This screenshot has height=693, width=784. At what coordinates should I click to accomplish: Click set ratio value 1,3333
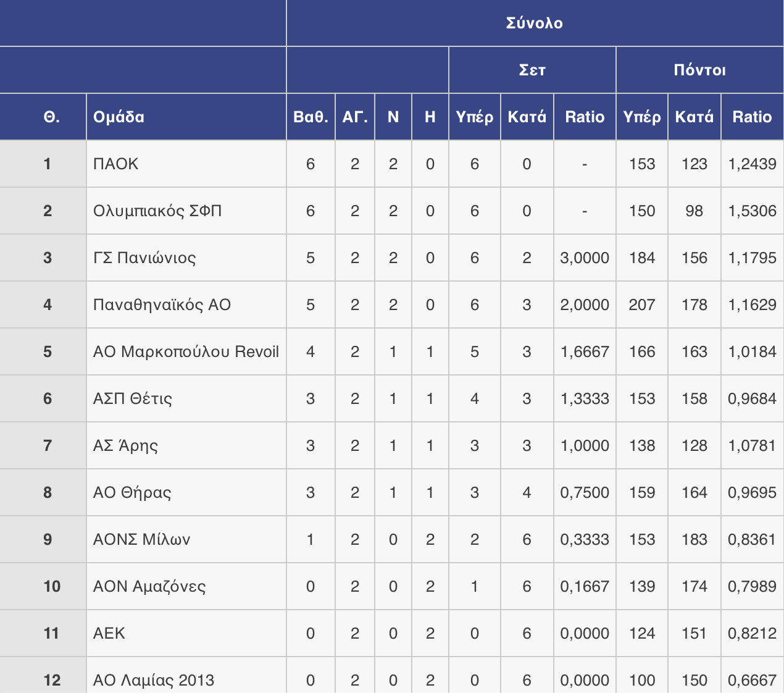pyautogui.click(x=585, y=398)
